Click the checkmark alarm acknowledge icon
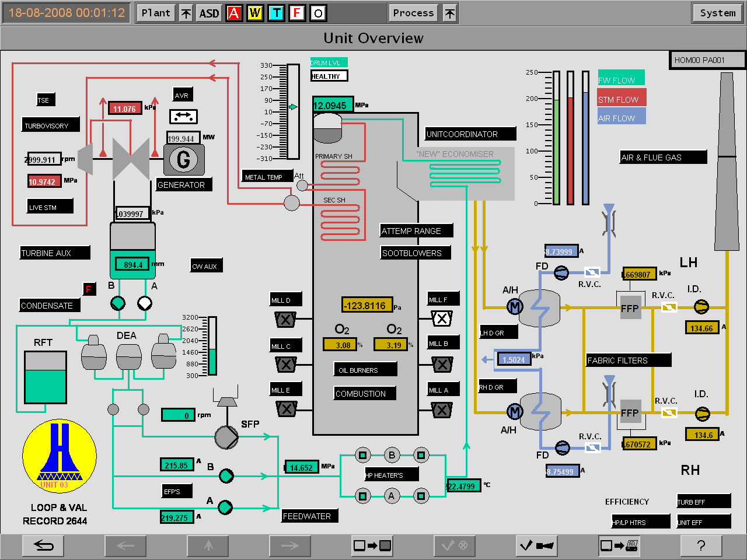The image size is (747, 560). (x=536, y=545)
